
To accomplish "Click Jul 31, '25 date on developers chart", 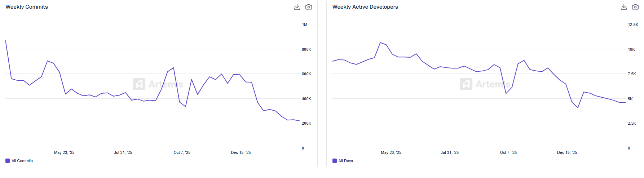I will pos(450,152).
